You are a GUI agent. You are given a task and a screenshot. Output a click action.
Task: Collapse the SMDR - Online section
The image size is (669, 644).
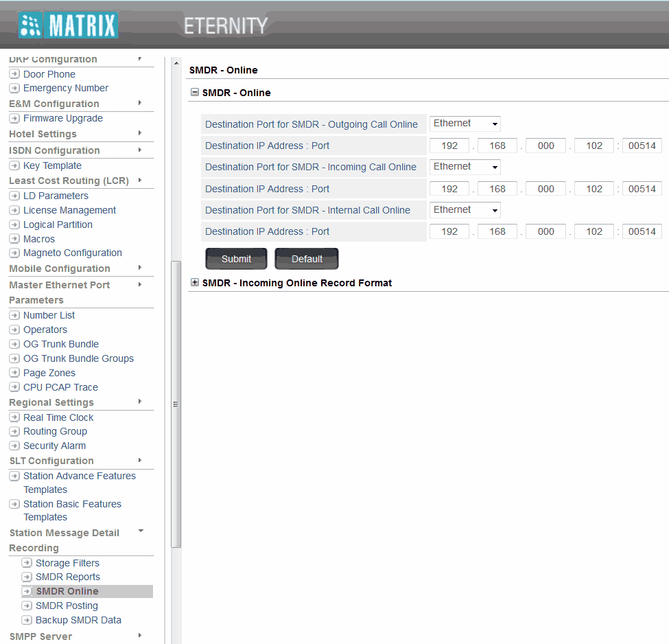point(195,92)
